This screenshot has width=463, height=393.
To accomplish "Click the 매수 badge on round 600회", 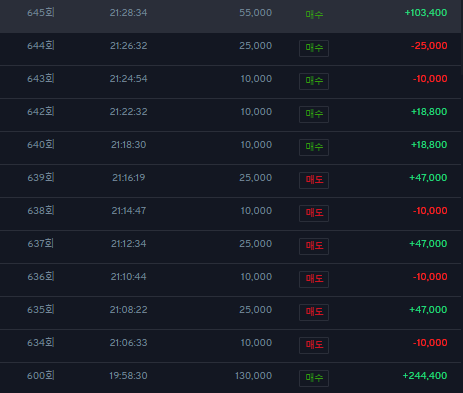I will tap(314, 378).
